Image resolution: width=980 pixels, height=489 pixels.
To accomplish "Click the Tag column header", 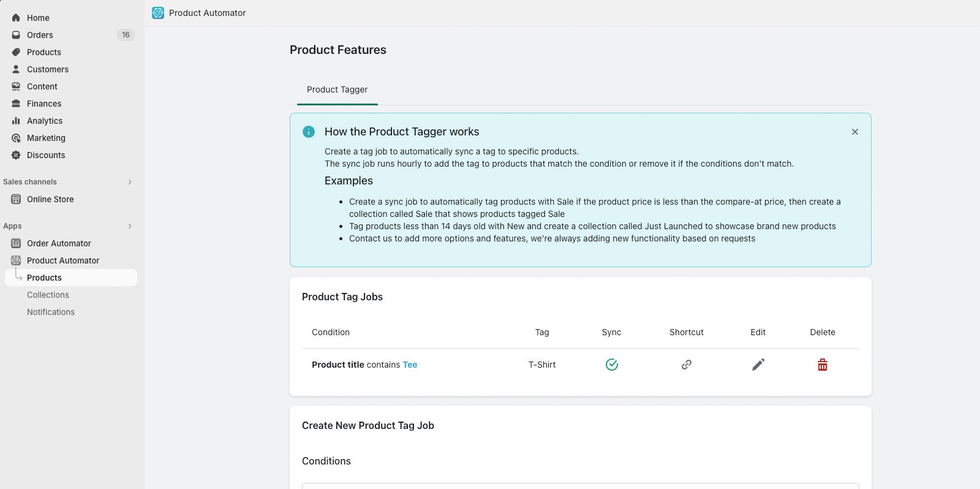I will pos(542,332).
